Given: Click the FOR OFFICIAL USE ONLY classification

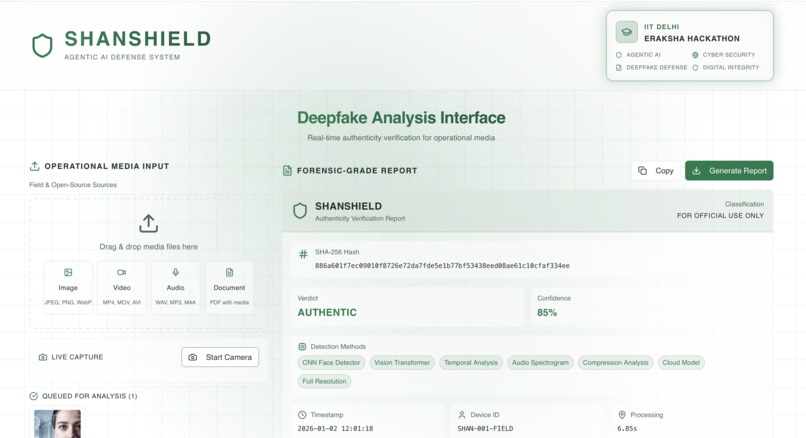Looking at the screenshot, I should [720, 215].
